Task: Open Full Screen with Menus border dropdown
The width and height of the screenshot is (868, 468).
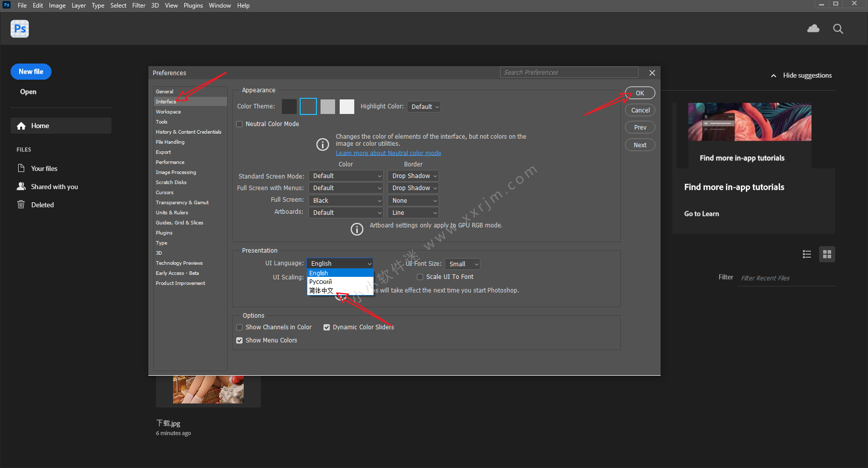Action: (413, 188)
